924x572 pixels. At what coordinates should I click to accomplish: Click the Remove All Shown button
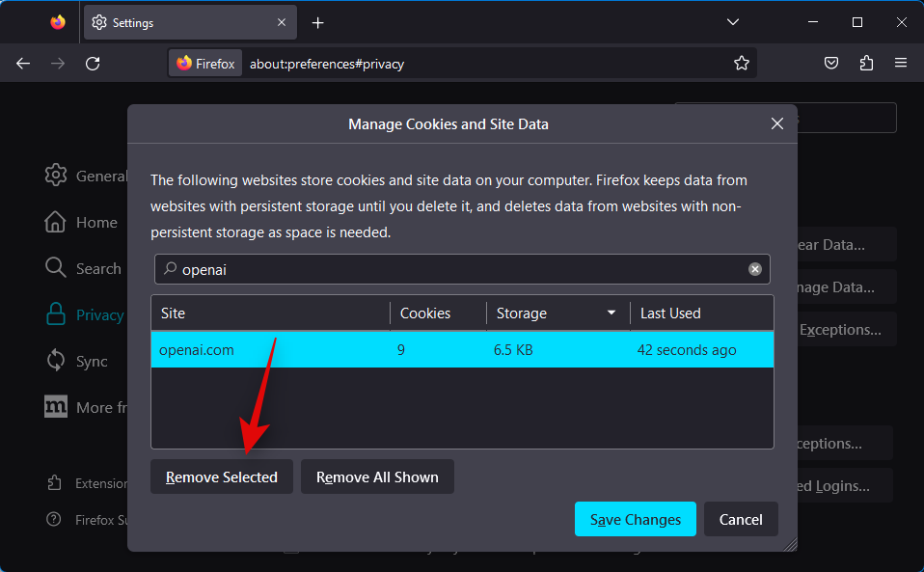[377, 477]
